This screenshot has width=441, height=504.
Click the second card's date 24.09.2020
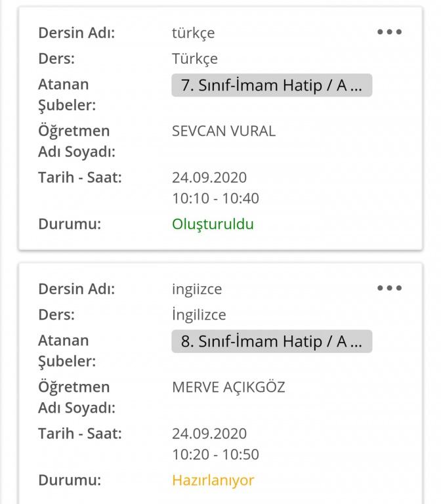pyautogui.click(x=209, y=433)
